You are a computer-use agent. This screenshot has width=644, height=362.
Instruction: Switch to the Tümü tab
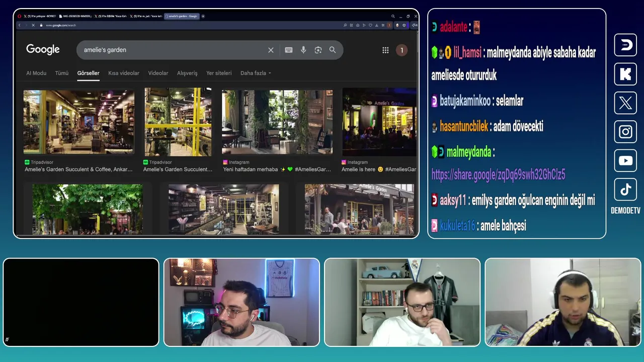pyautogui.click(x=61, y=73)
